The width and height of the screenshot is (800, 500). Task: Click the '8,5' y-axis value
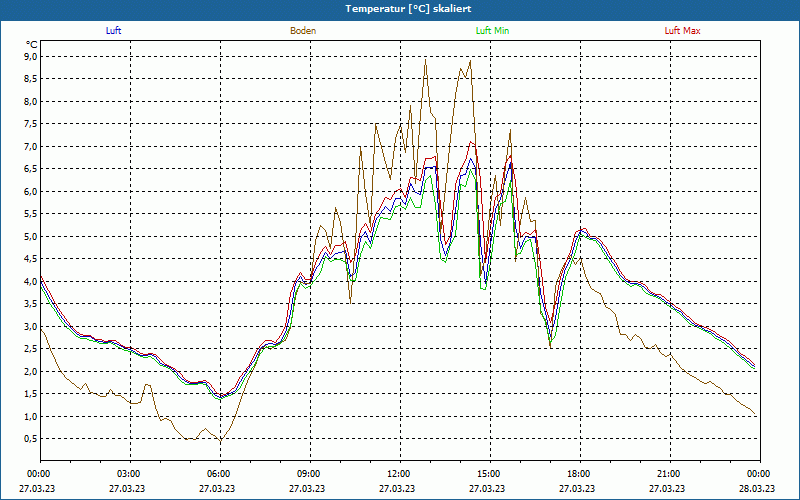31,79
